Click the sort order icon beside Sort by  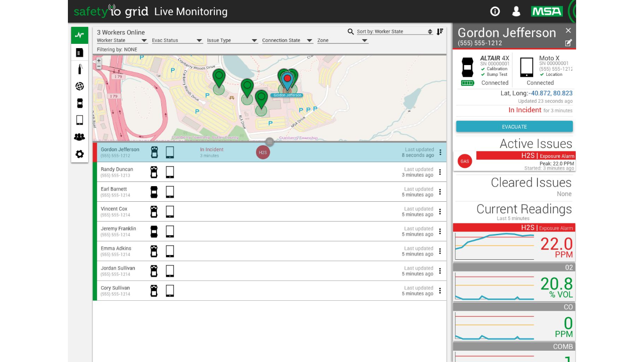click(440, 31)
